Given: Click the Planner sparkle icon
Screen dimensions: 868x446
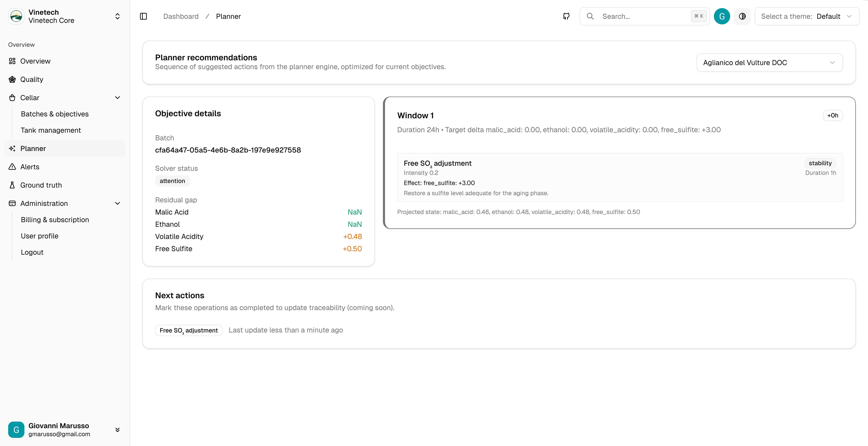Looking at the screenshot, I should 12,149.
